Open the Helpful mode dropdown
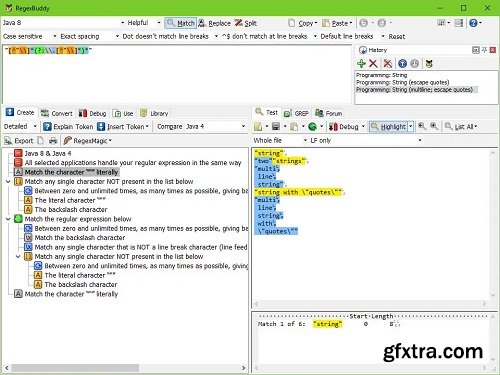This screenshot has width=500, height=375. click(x=143, y=23)
